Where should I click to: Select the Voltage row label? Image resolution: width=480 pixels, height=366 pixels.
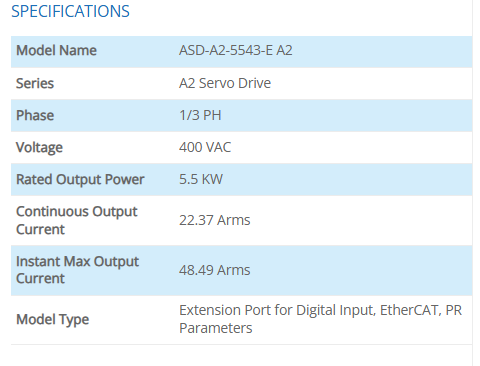(39, 148)
